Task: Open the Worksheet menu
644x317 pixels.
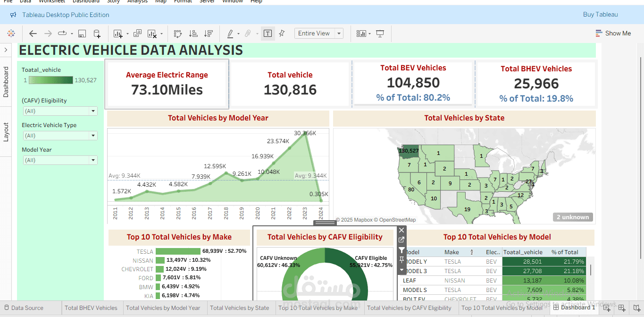Action: 52,1
